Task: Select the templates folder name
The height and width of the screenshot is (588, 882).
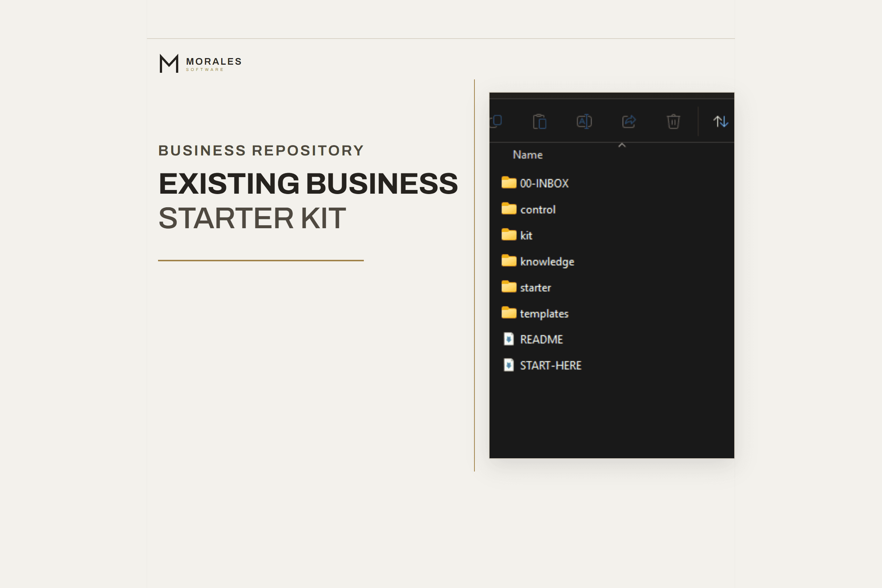Action: click(x=544, y=314)
